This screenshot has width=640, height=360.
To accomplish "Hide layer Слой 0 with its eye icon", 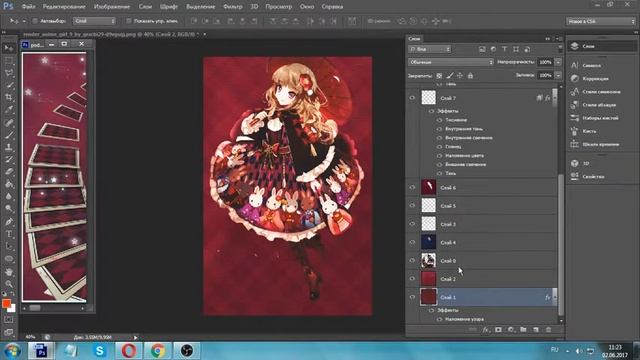I will coord(412,260).
